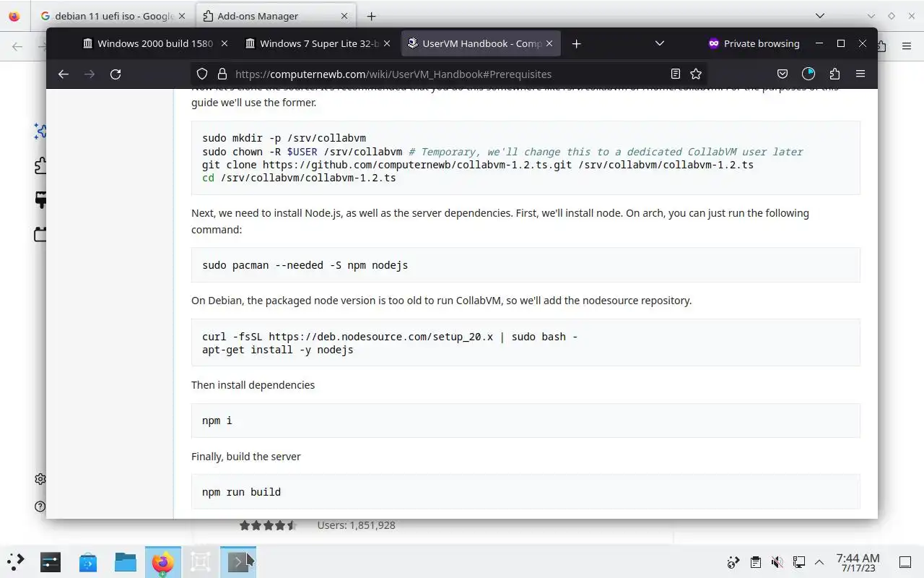Click Private browsing indicator
Screen dimensions: 924x578
[x=754, y=43]
